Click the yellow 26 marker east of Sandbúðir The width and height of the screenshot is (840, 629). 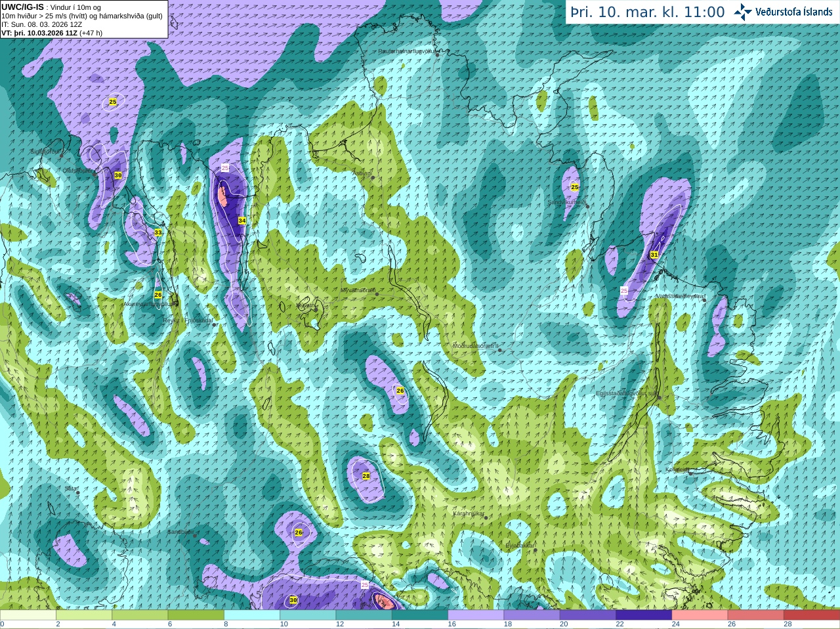(299, 532)
